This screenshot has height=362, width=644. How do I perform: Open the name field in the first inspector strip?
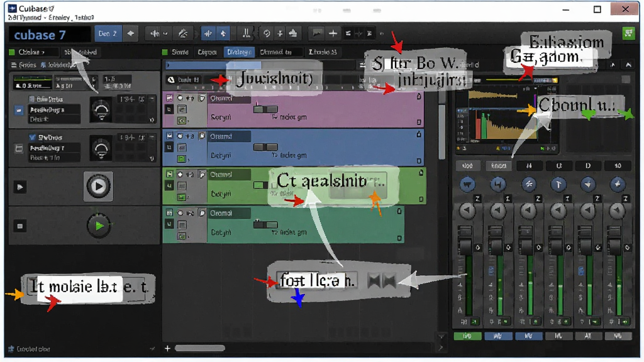pyautogui.click(x=54, y=110)
